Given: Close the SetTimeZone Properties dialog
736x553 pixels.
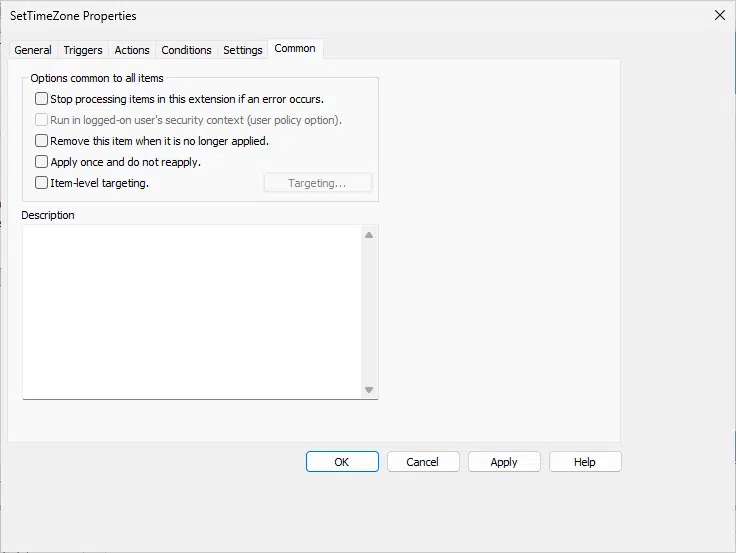Looking at the screenshot, I should 720,15.
